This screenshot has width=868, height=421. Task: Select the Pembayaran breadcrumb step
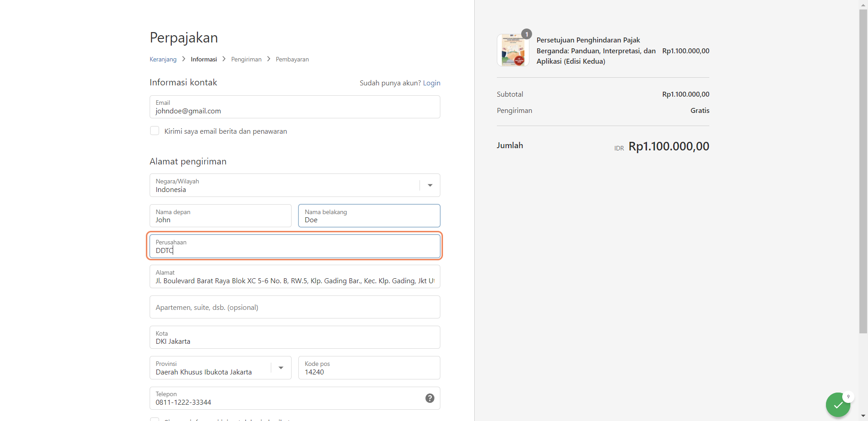[292, 59]
